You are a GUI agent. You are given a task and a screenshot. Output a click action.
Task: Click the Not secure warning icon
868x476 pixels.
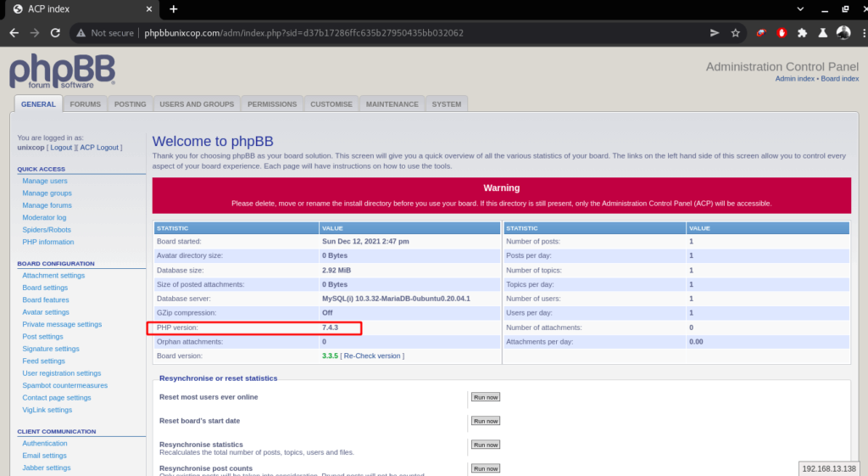[x=81, y=33]
